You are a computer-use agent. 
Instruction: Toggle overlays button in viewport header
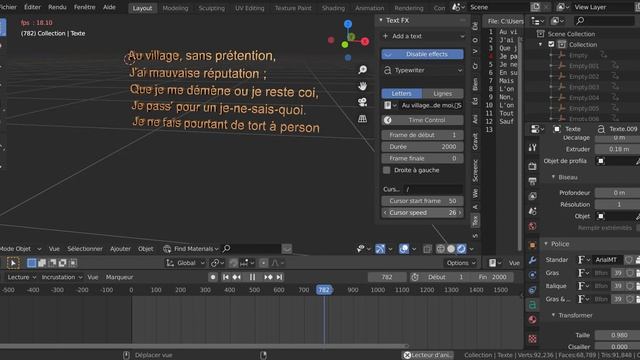click(x=404, y=249)
